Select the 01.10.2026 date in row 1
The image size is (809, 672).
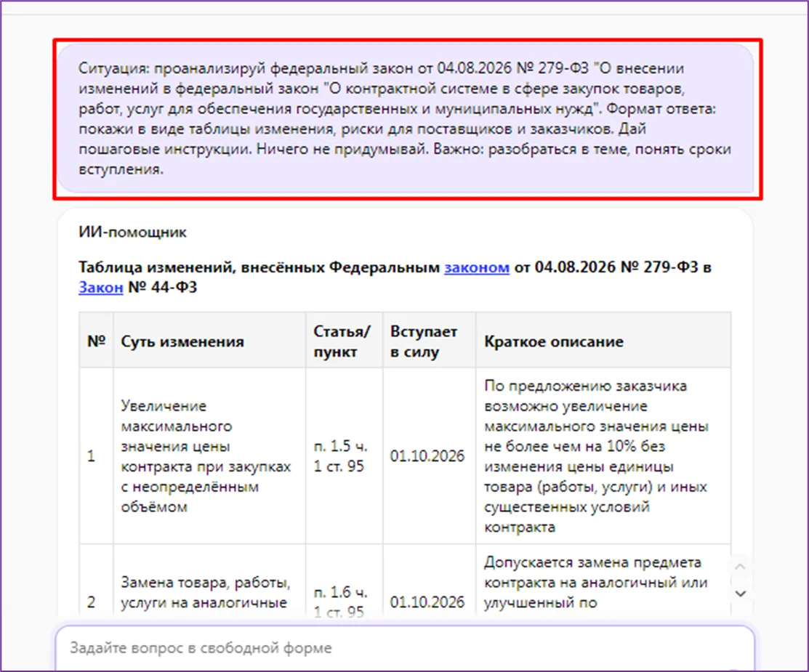pyautogui.click(x=427, y=456)
